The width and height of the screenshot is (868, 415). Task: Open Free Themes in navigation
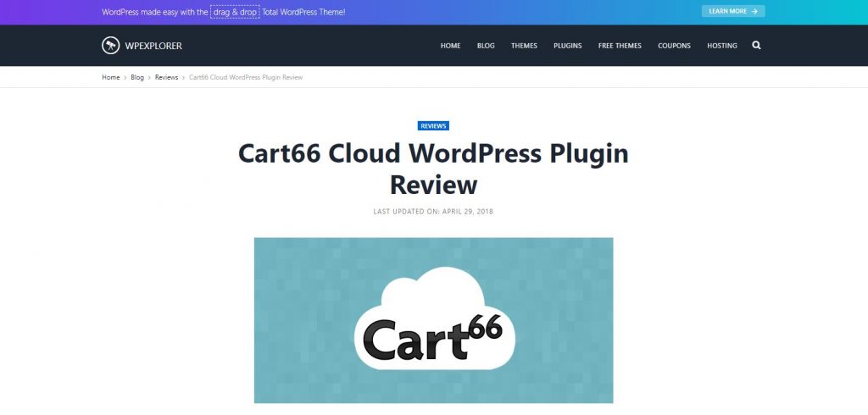pyautogui.click(x=620, y=46)
